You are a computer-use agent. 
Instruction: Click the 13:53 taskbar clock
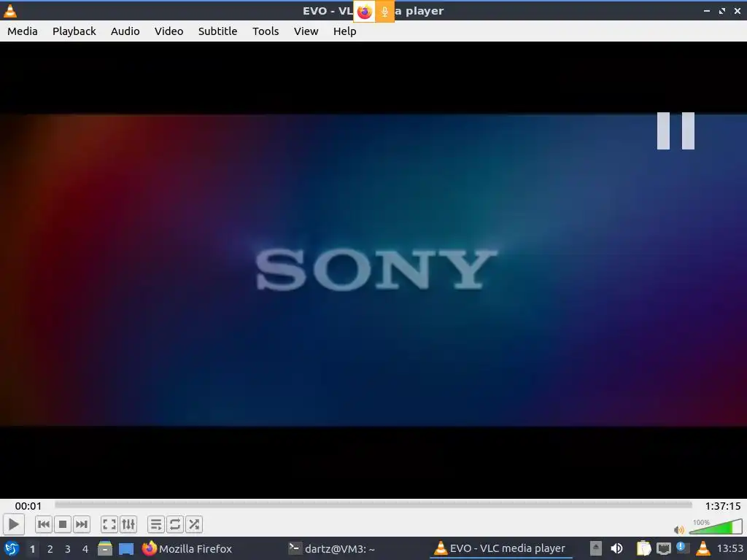(729, 549)
